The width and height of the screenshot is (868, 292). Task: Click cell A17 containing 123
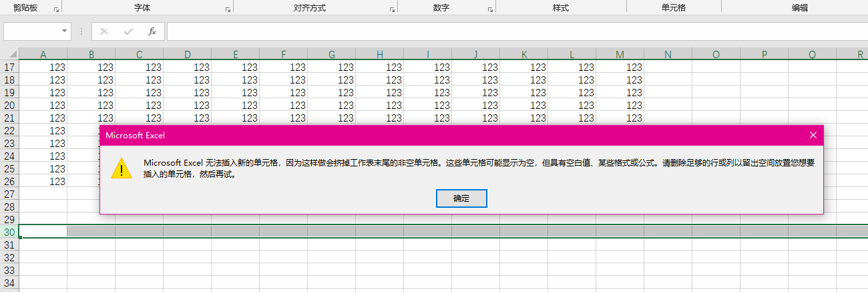tap(43, 67)
